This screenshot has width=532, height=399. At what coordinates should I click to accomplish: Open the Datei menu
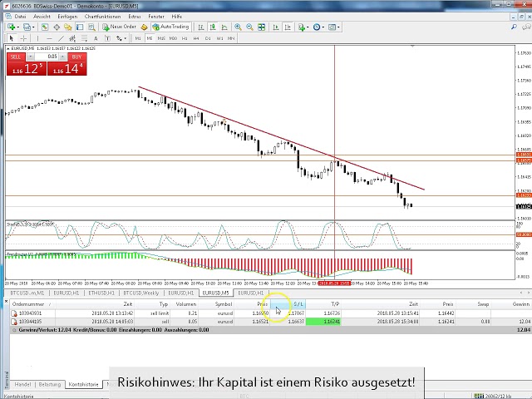pos(20,17)
